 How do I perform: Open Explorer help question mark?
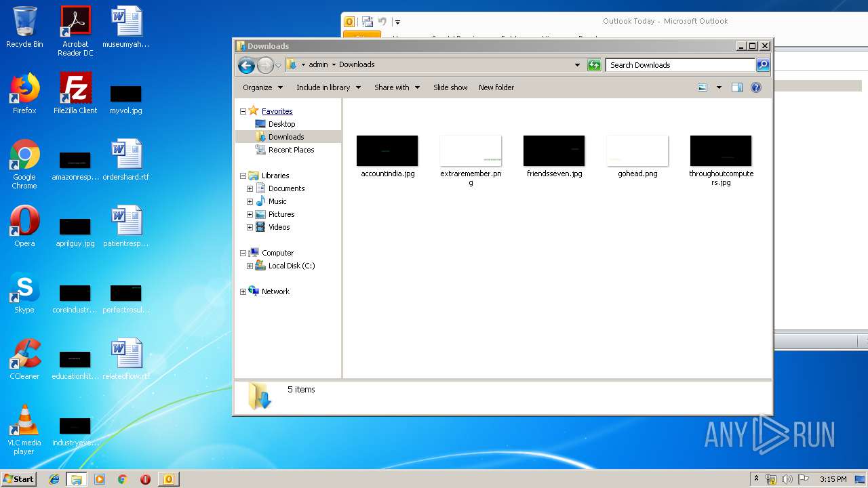click(756, 87)
